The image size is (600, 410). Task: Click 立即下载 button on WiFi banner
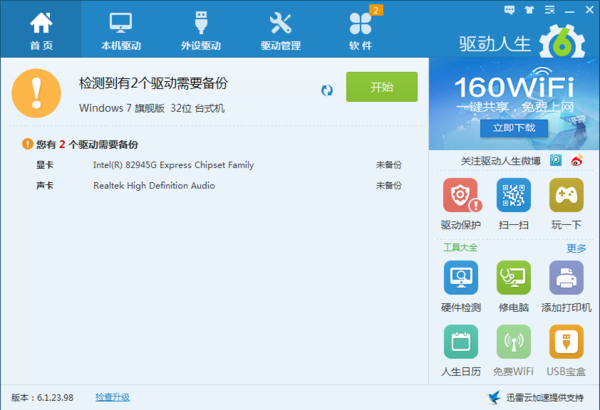point(514,128)
